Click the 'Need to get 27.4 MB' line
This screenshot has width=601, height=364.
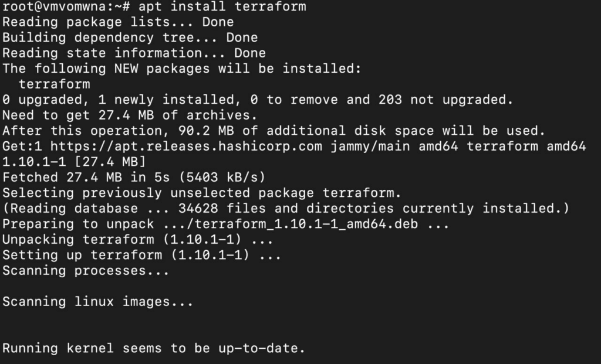[x=130, y=115]
